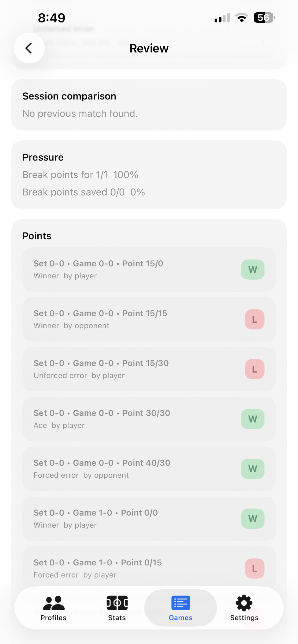Toggle the W result on Game 1-0 Point 0/0
The width and height of the screenshot is (298, 644).
252,519
